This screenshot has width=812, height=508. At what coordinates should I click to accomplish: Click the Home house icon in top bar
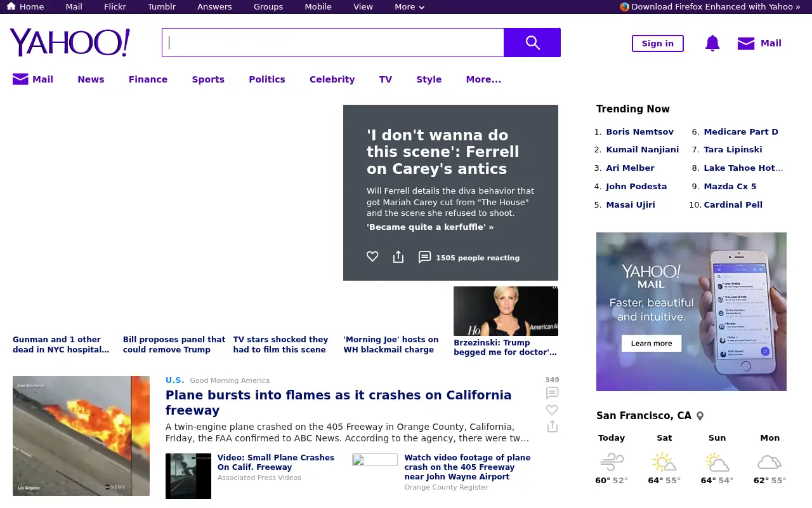point(11,6)
